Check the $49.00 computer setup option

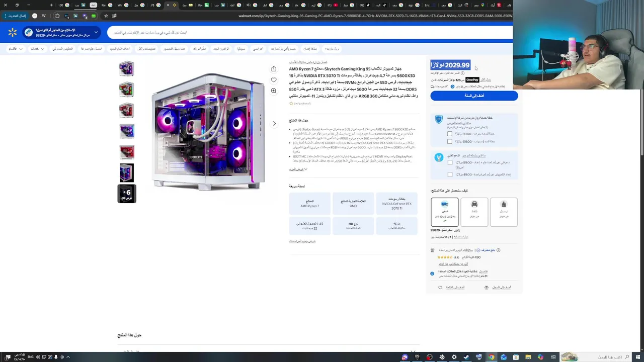[450, 174]
